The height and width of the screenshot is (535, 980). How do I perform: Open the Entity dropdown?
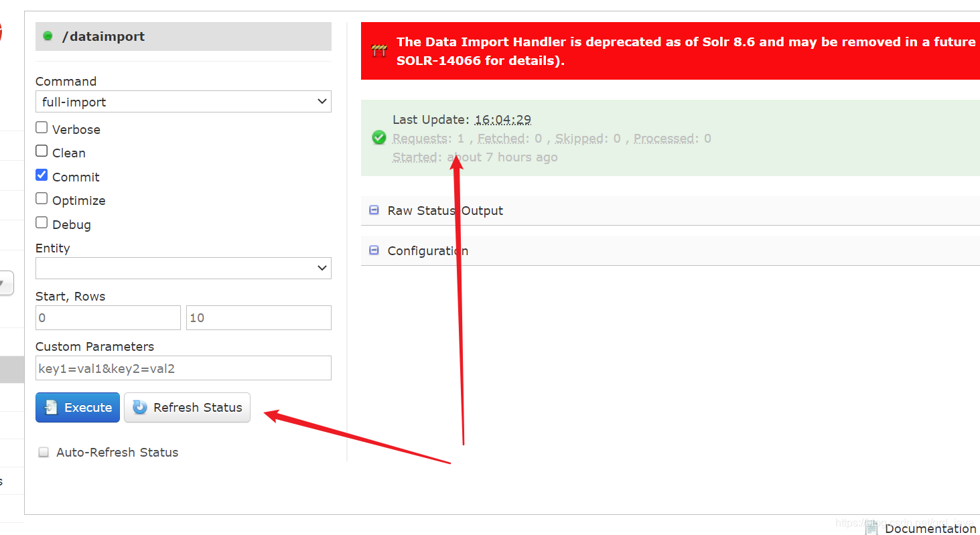184,268
